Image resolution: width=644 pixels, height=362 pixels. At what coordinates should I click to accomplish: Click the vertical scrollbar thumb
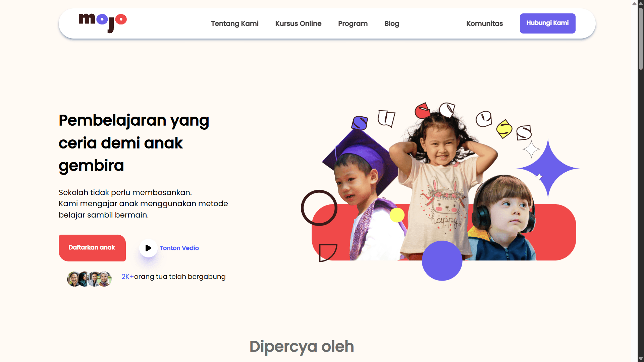coord(641,38)
